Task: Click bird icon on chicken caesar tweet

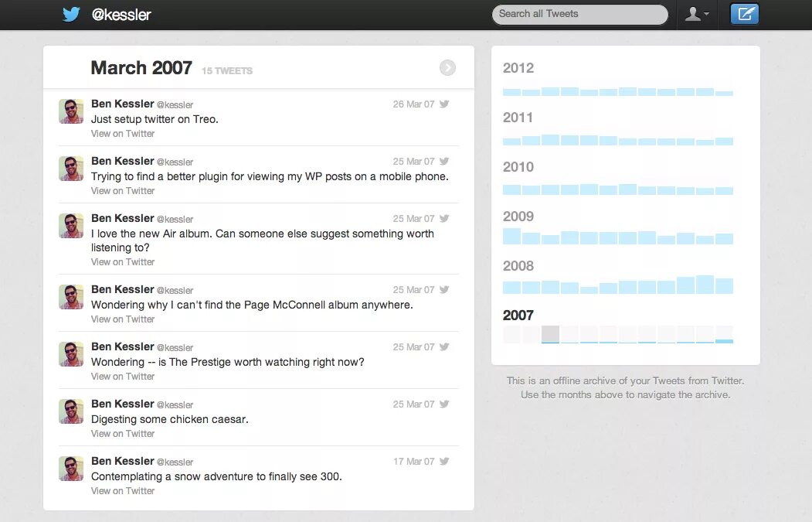Action: click(444, 404)
